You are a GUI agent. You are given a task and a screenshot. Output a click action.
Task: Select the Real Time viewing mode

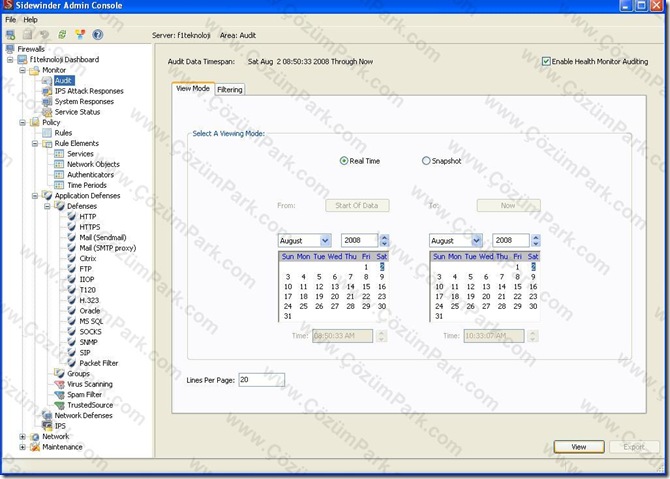coord(344,161)
